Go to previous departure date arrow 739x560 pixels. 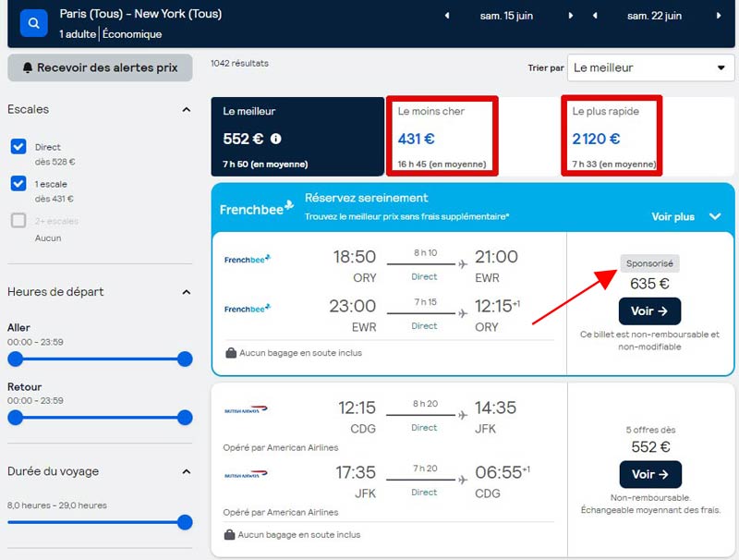point(447,16)
